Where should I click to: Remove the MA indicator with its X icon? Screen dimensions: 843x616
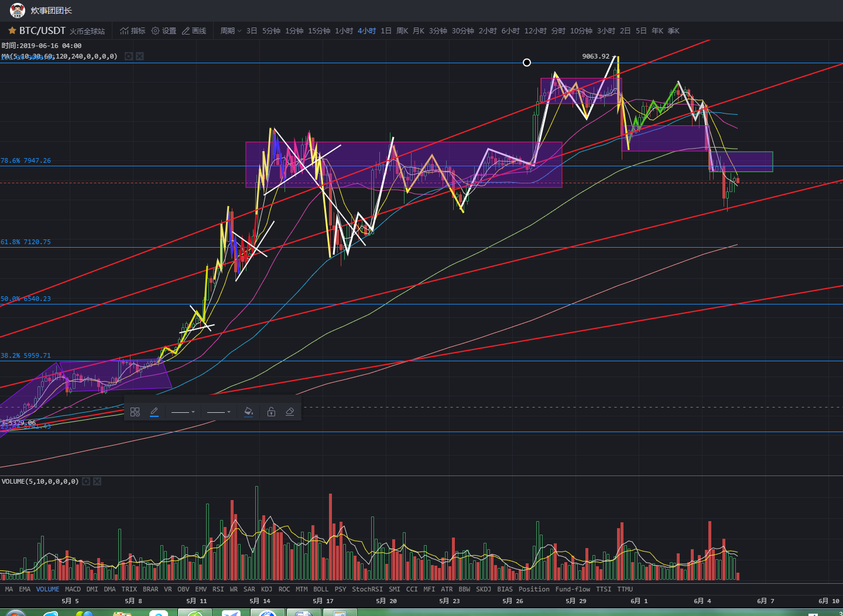click(139, 56)
